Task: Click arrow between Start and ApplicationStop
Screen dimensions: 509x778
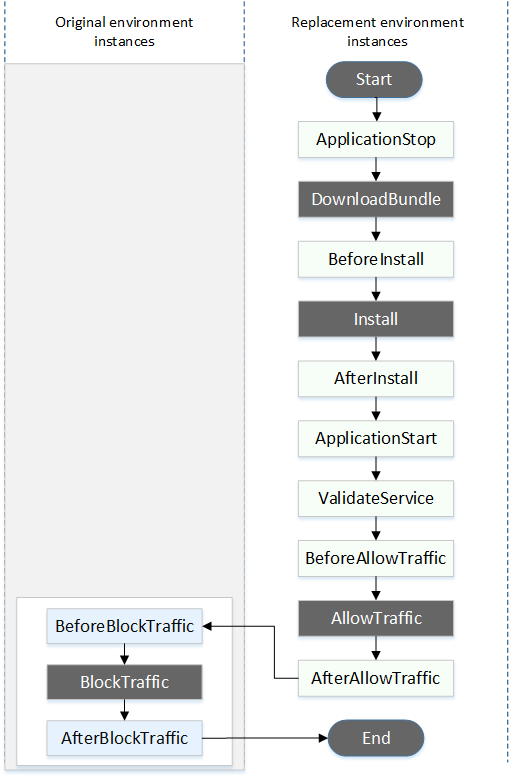Action: coord(377,110)
